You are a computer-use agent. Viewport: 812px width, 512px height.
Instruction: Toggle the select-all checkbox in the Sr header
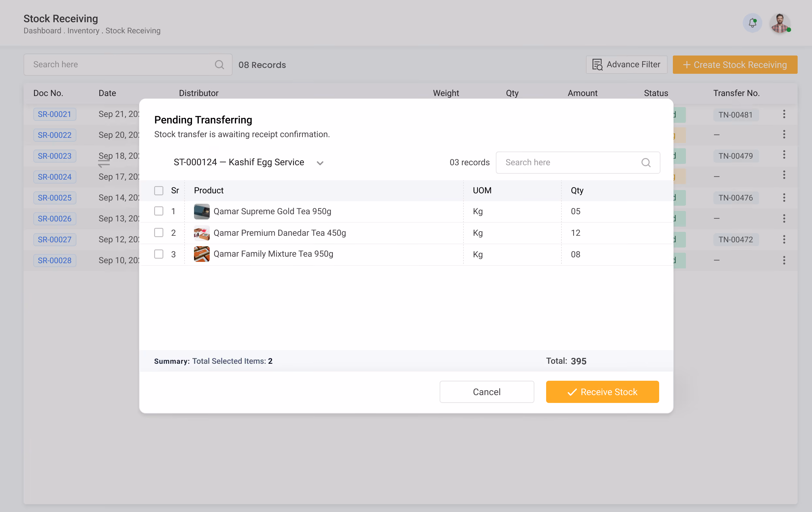click(x=158, y=191)
